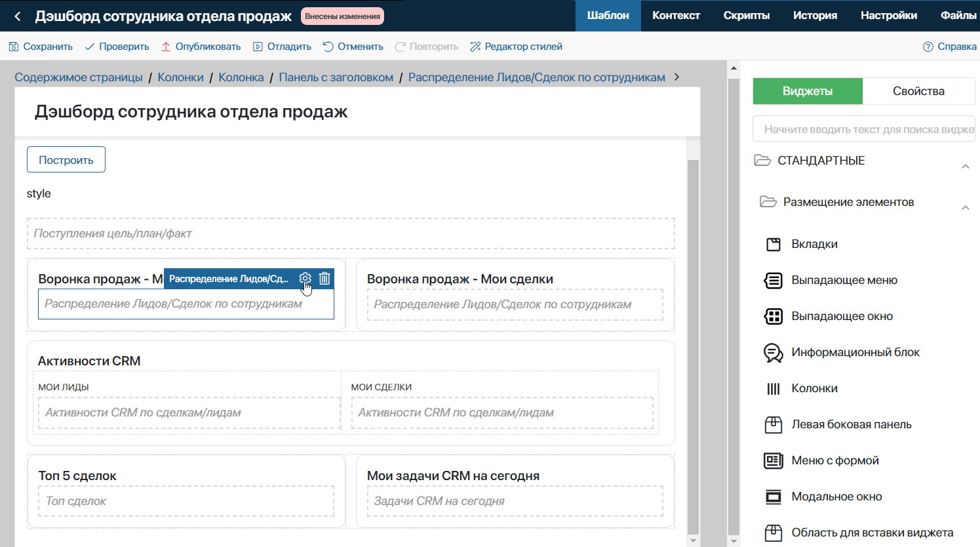
Task: Open the Настройки tab
Action: 889,16
